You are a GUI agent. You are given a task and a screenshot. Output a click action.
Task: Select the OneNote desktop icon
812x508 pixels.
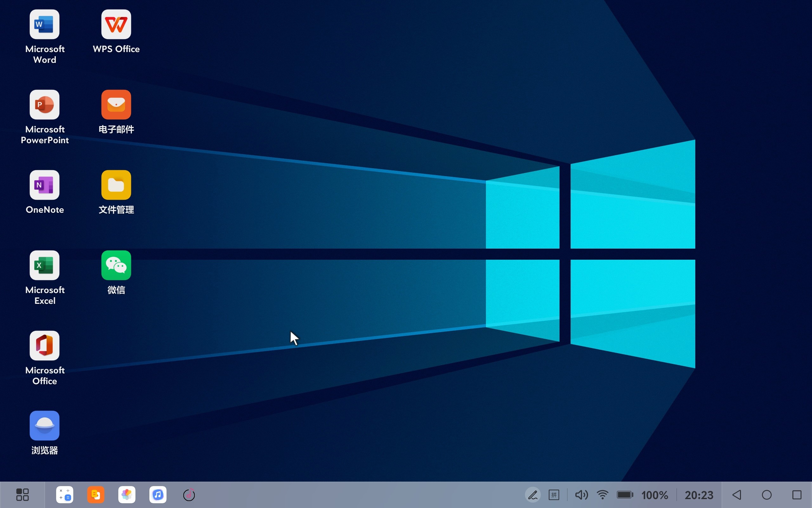(45, 185)
